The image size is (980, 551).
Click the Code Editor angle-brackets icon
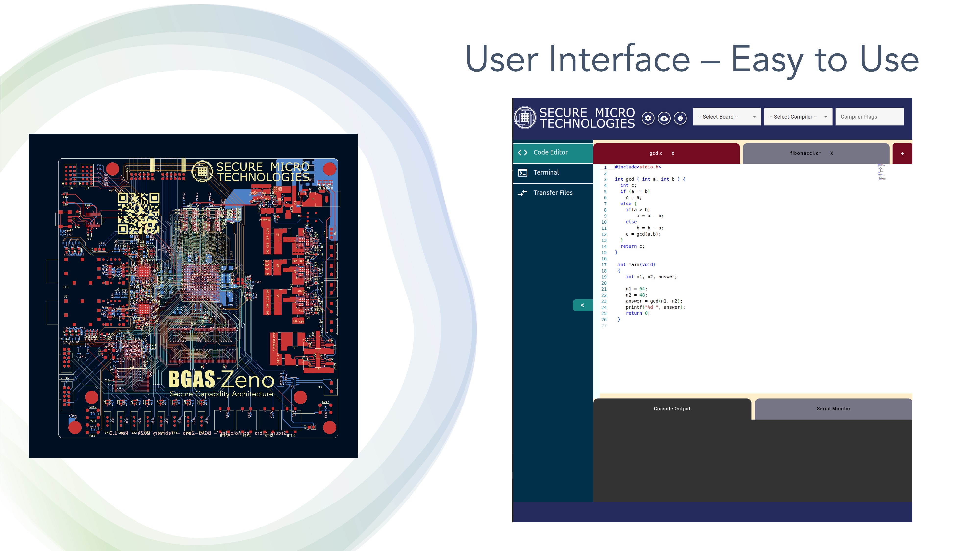[523, 153]
